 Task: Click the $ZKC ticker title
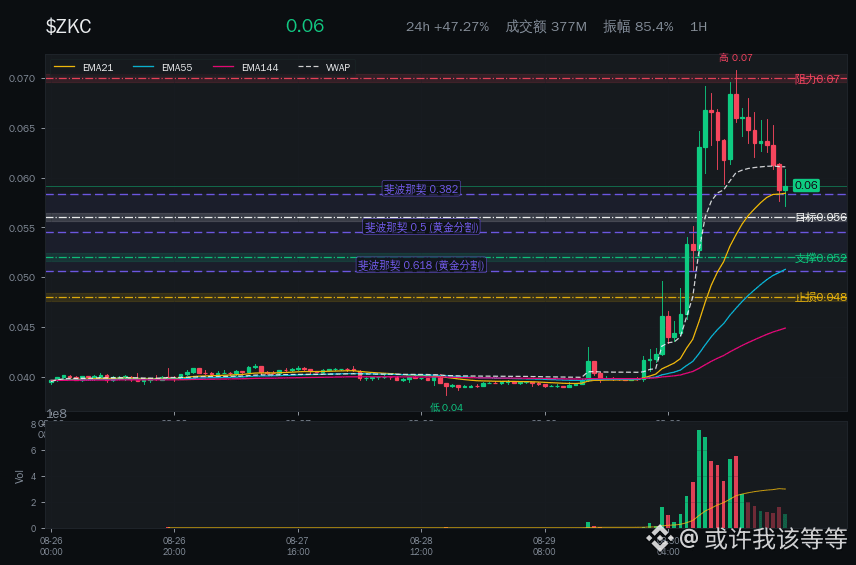point(68,26)
